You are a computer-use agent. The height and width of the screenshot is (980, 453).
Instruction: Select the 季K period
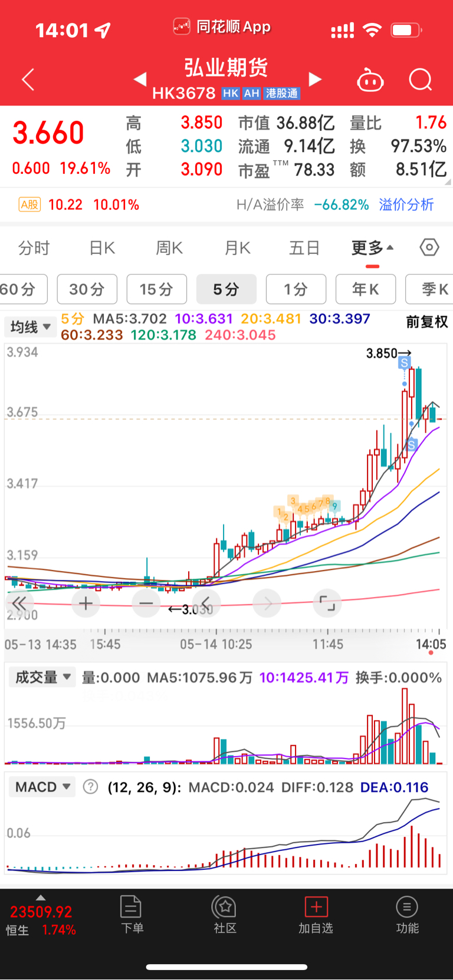click(x=429, y=289)
